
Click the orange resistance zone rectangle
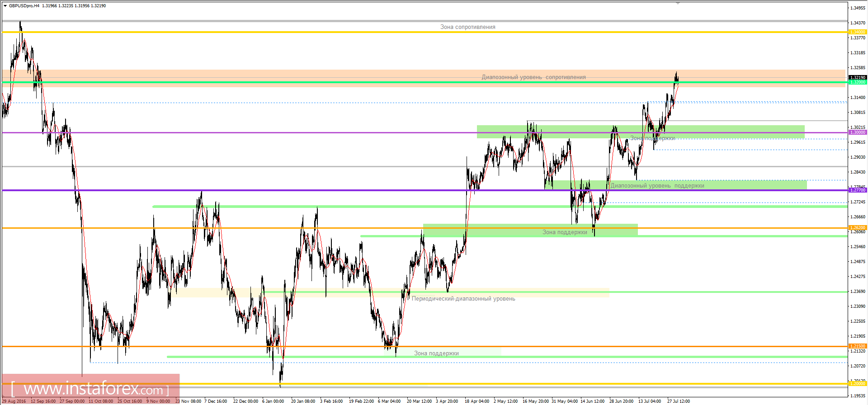(x=271, y=75)
